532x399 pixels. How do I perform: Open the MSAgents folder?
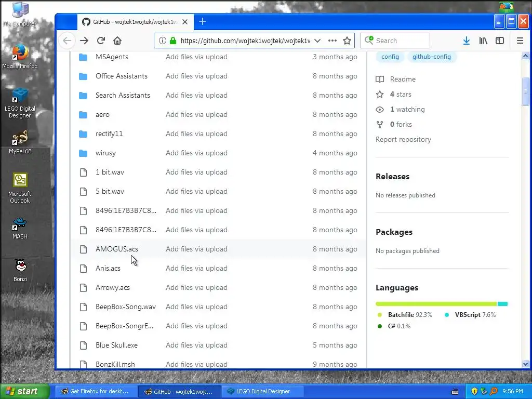pos(112,57)
